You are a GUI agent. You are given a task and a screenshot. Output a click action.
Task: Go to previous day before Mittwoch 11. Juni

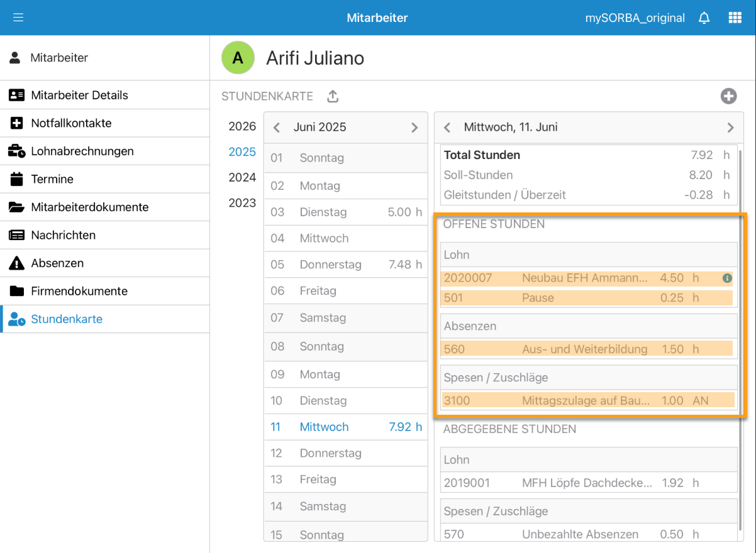click(447, 128)
